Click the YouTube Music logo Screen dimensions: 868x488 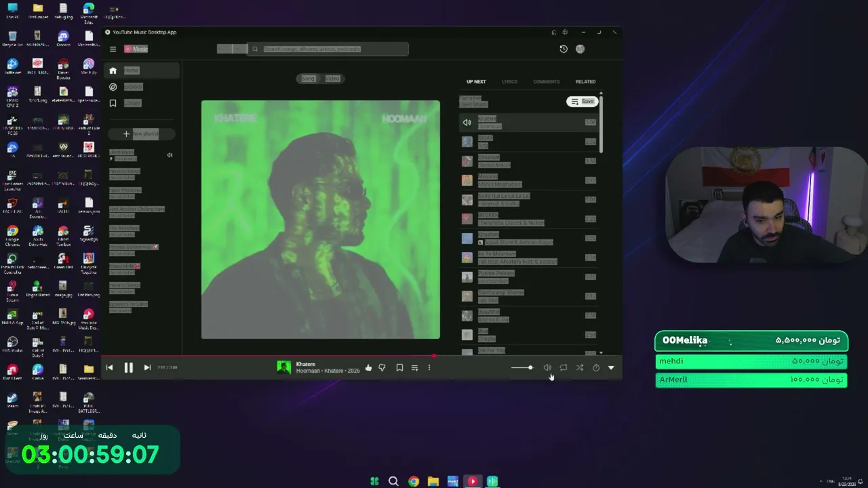(x=136, y=49)
